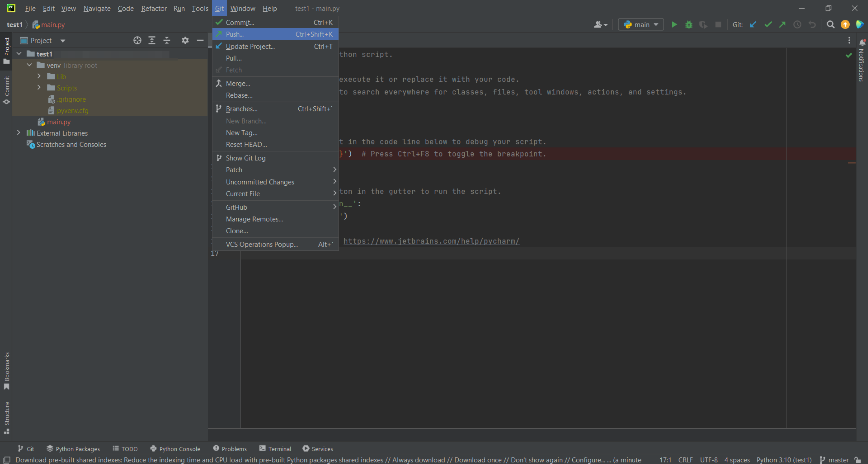Open the jetbrains.com help link
The height and width of the screenshot is (464, 868).
pyautogui.click(x=431, y=241)
